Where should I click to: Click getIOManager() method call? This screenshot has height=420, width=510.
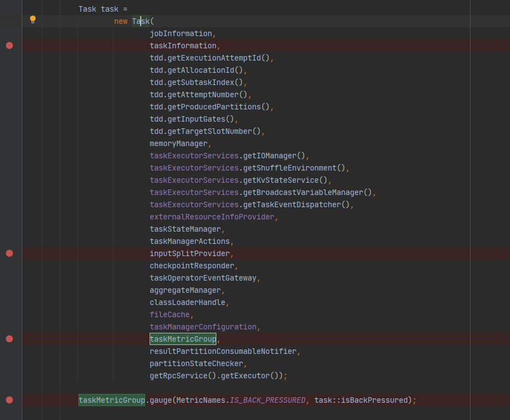click(x=274, y=156)
